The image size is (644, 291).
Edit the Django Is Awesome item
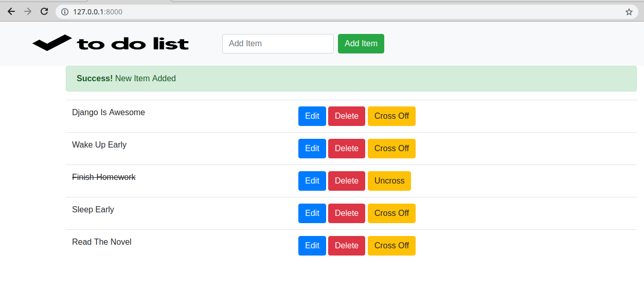[x=312, y=116]
